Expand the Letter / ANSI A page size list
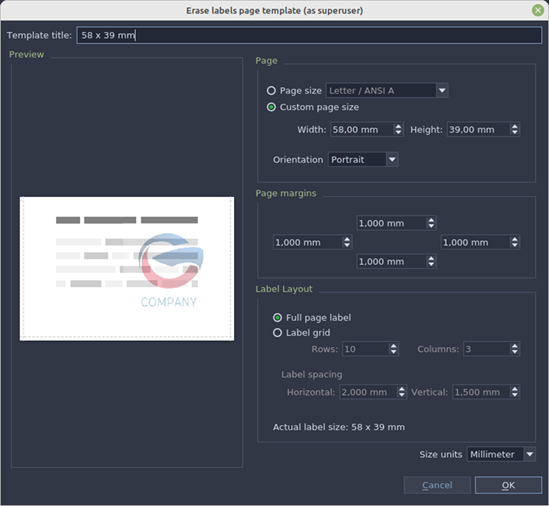Image resolution: width=549 pixels, height=506 pixels. [x=387, y=91]
